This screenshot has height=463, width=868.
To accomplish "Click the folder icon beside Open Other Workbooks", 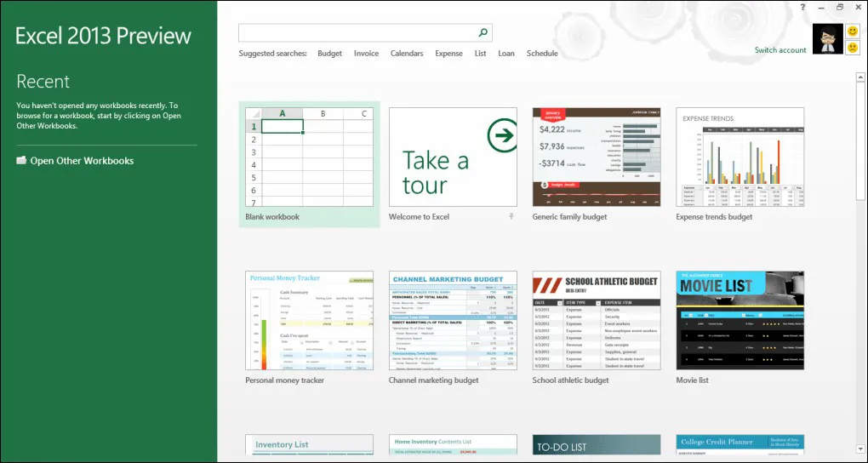I will pos(21,161).
